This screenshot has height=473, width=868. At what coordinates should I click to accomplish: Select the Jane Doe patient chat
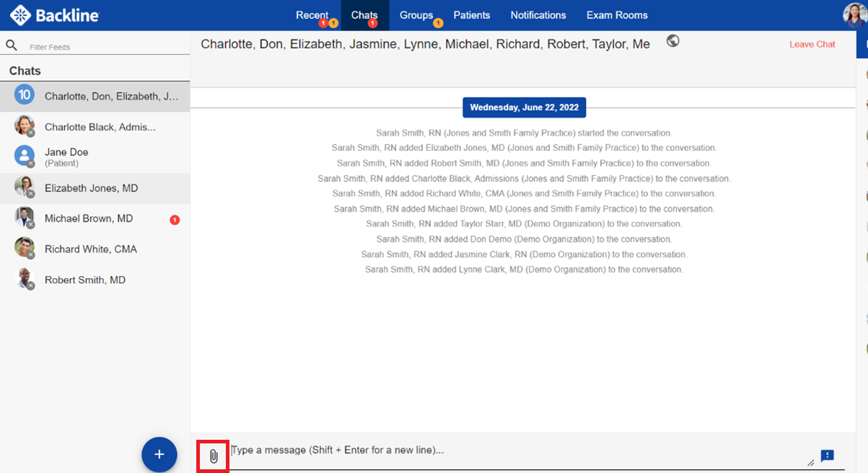click(x=66, y=157)
